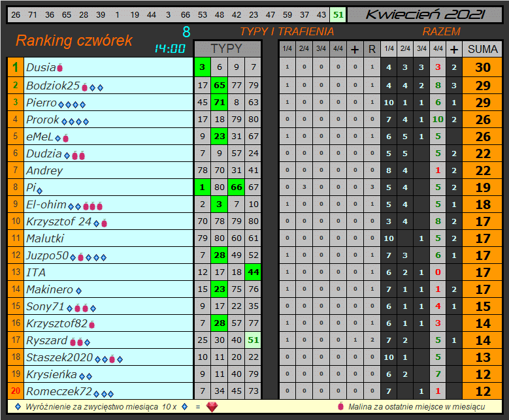
Task: Select player name 'Prorok'
Action: click(x=43, y=120)
